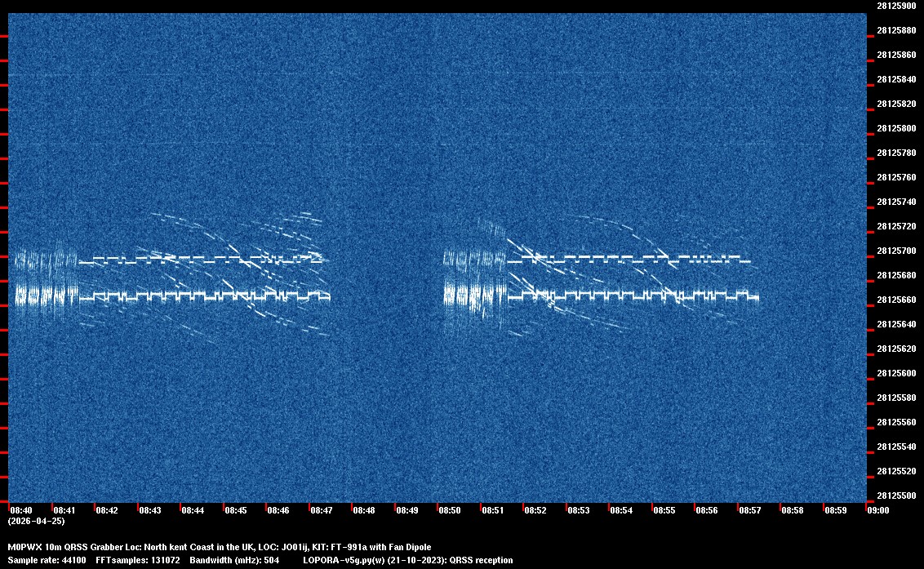924x569 pixels.
Task: Select the 28125680 frequency label
Action: click(x=896, y=275)
